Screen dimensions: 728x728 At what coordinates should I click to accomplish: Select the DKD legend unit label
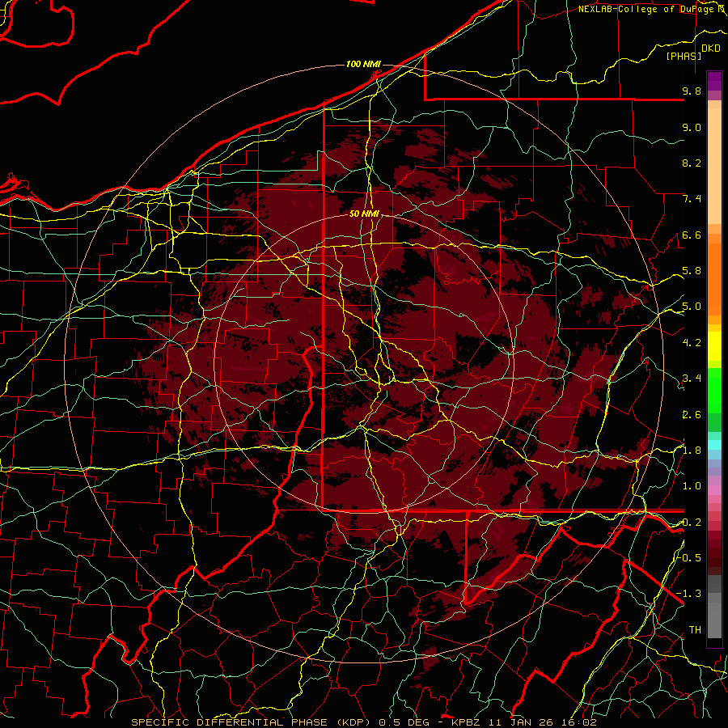point(711,49)
